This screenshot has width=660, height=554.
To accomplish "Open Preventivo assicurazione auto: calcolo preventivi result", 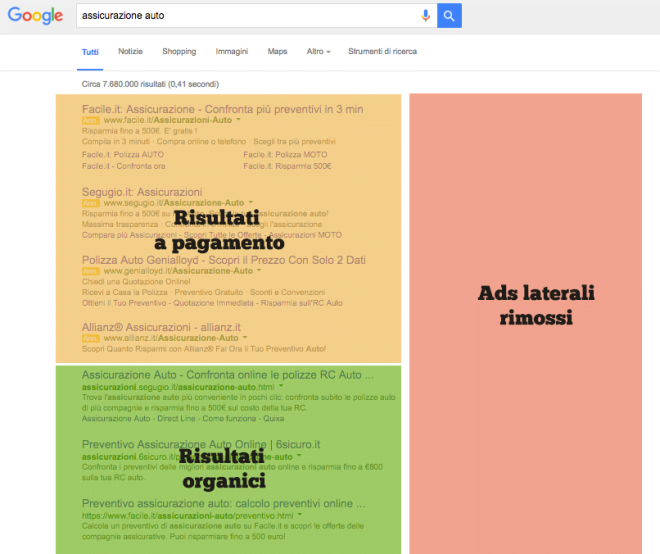I will click(x=223, y=503).
